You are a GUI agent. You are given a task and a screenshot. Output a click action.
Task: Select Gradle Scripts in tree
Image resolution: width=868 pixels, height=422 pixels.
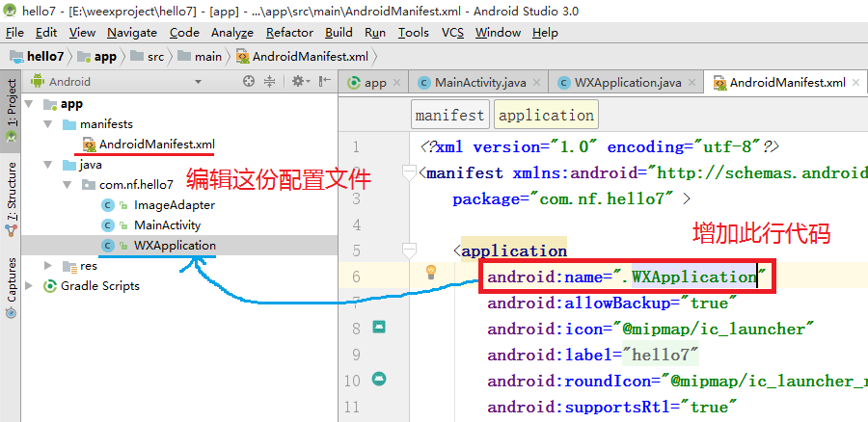click(92, 286)
